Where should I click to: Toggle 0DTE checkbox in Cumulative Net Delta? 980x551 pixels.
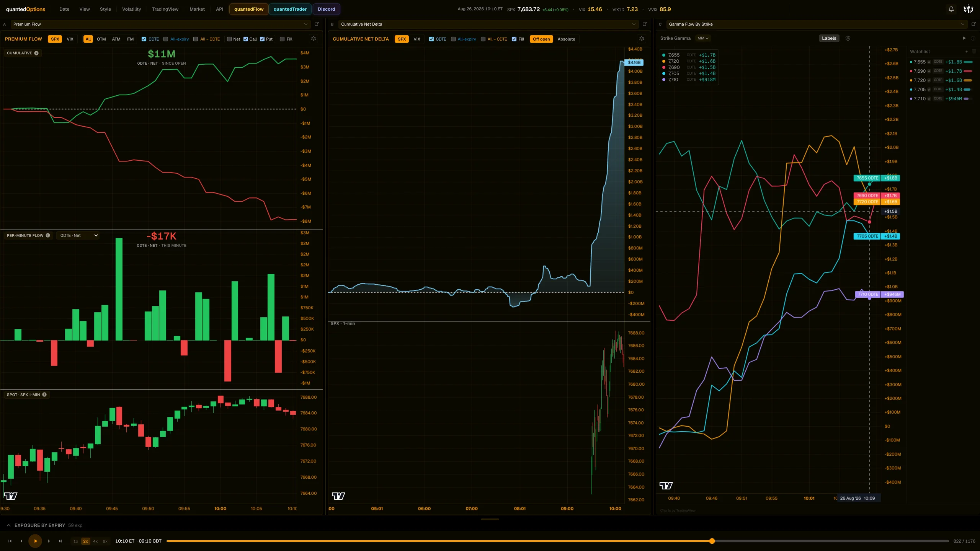[431, 39]
